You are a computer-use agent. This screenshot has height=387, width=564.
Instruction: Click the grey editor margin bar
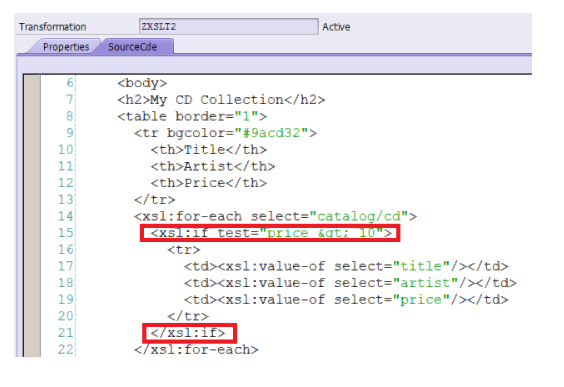tap(32, 216)
